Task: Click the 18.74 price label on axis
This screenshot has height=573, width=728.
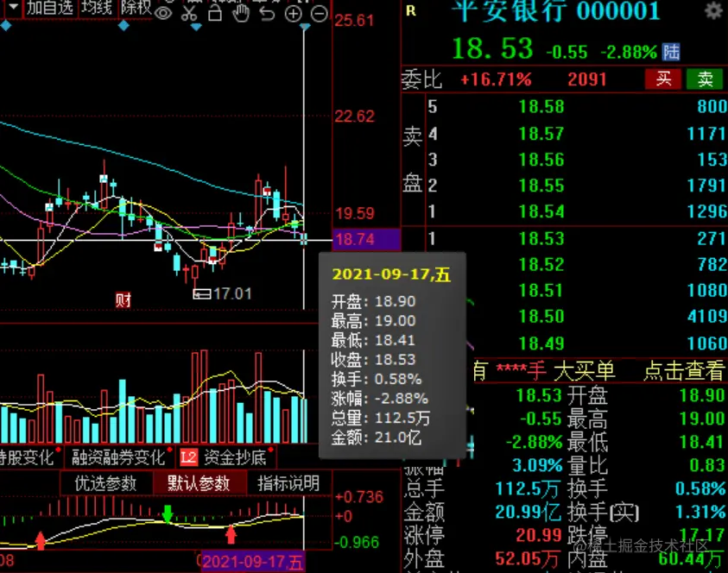Action: coord(366,239)
